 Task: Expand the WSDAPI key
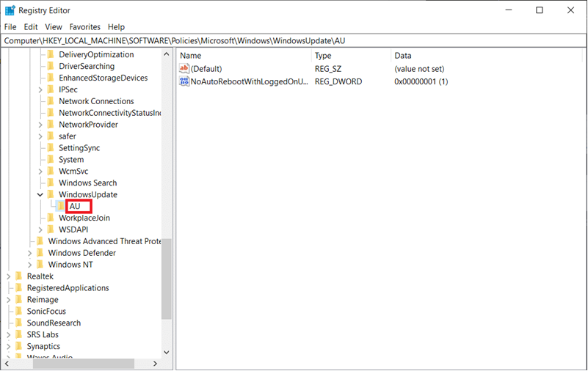(x=40, y=229)
